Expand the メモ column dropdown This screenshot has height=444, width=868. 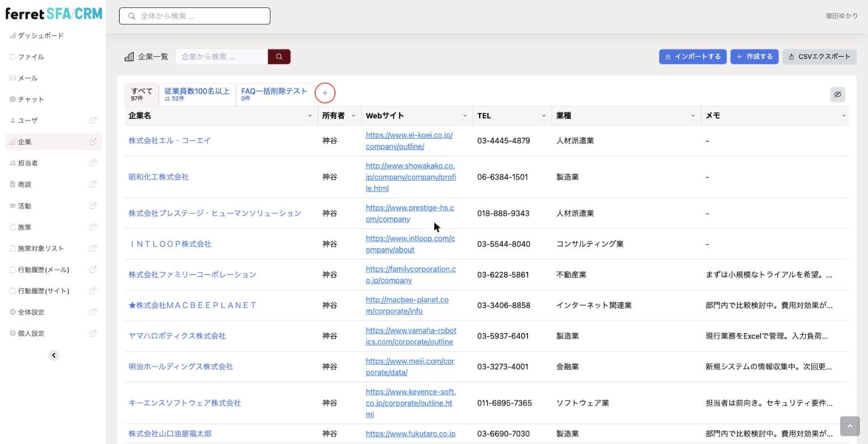(844, 116)
